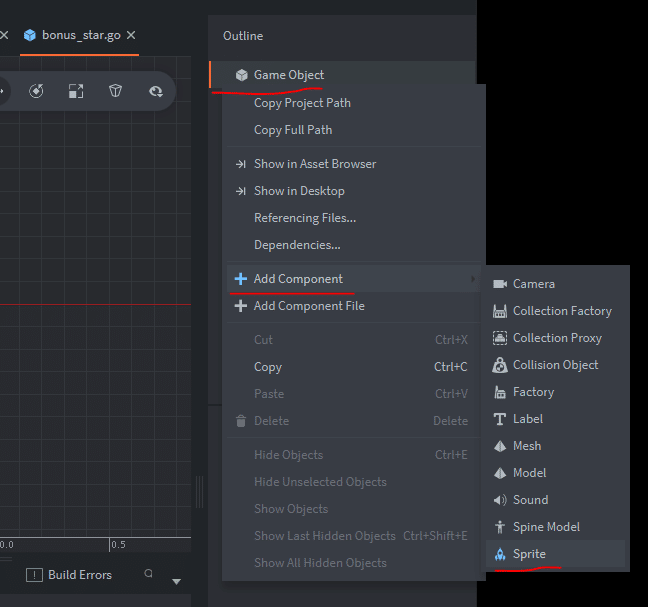
Task: Click the Outline panel header
Action: [243, 36]
